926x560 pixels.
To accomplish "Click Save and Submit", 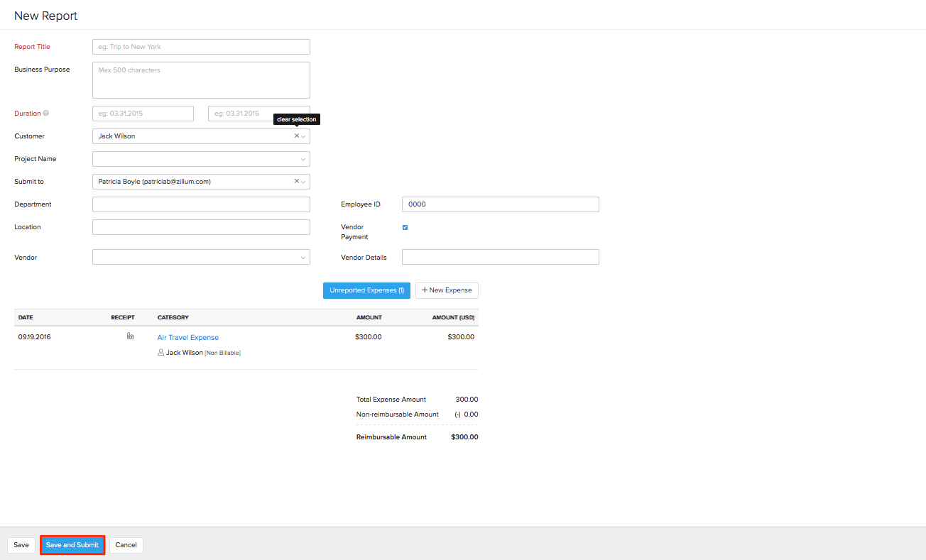I will [72, 544].
